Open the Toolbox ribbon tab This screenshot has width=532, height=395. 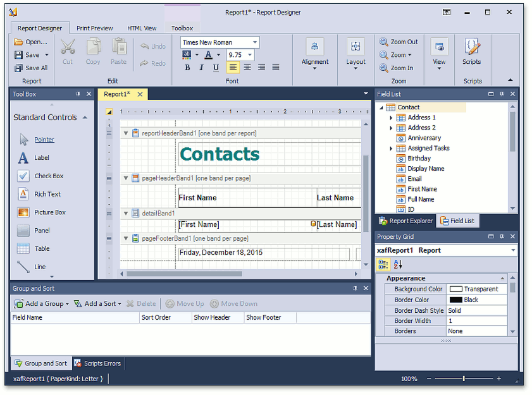pyautogui.click(x=182, y=28)
